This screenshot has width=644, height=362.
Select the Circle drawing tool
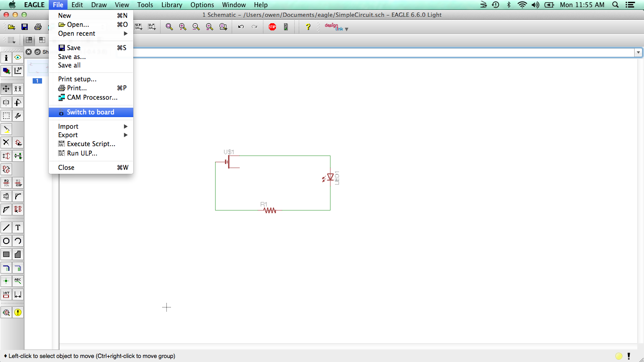6,241
